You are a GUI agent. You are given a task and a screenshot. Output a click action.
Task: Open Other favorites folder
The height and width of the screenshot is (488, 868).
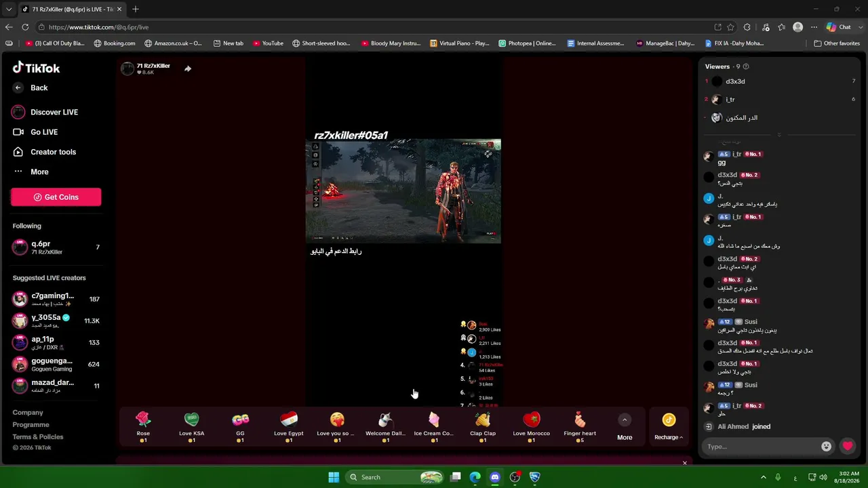[x=837, y=43]
